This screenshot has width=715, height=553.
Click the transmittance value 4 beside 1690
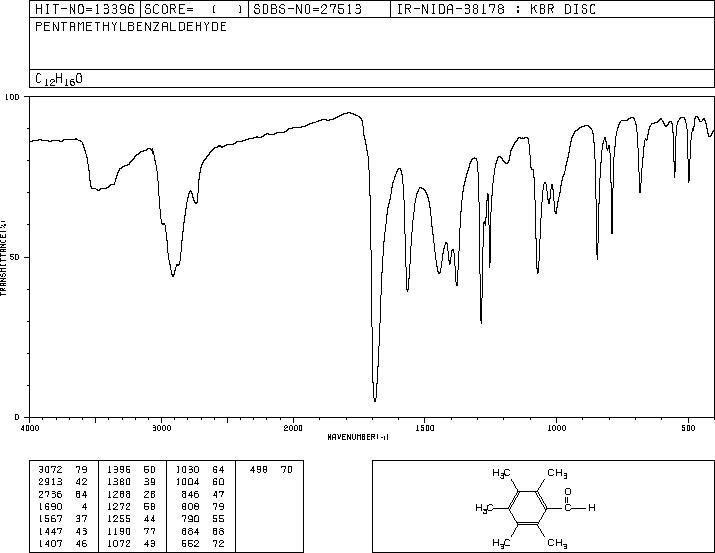coord(85,506)
